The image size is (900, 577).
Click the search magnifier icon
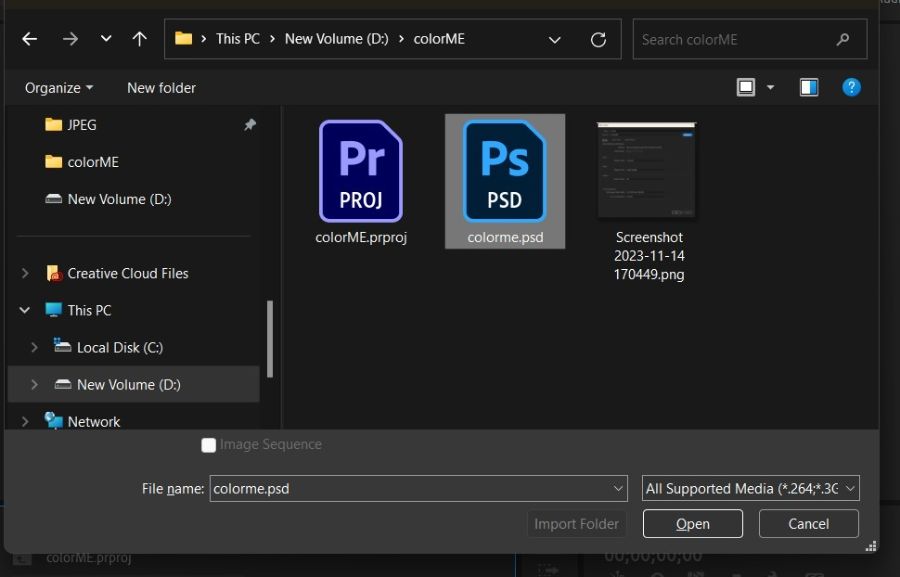[843, 40]
